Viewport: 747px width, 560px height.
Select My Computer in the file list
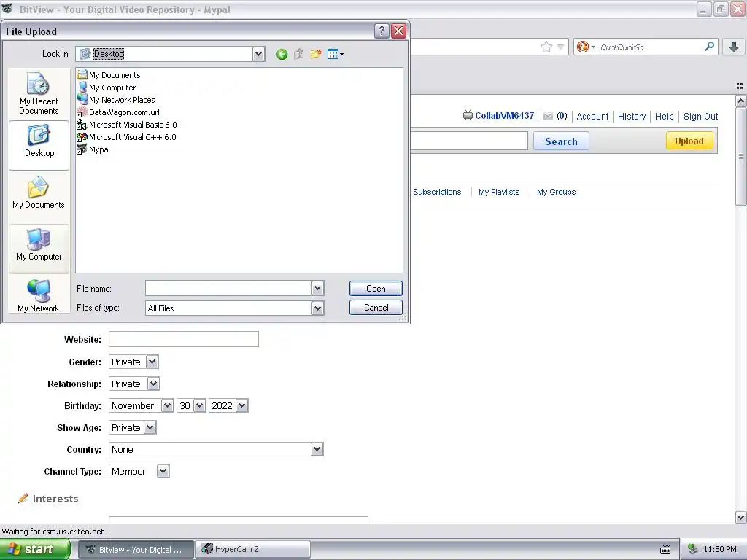107,87
